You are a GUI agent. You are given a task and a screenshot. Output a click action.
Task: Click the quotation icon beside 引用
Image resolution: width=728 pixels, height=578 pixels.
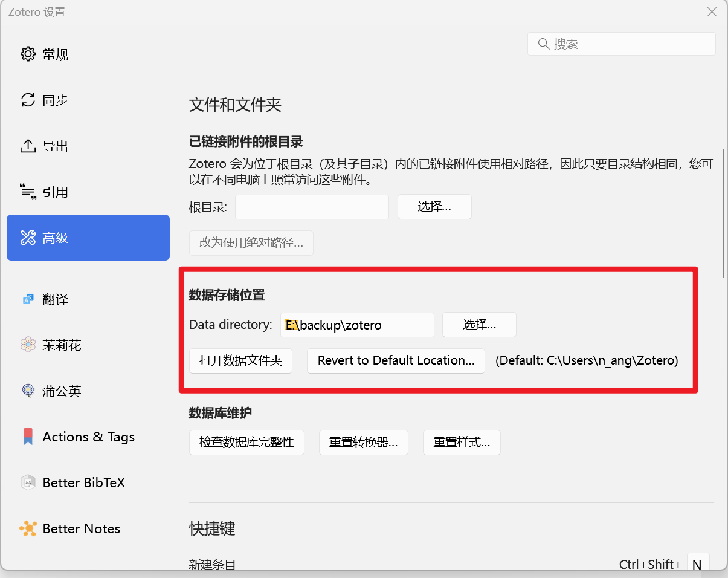(x=28, y=192)
